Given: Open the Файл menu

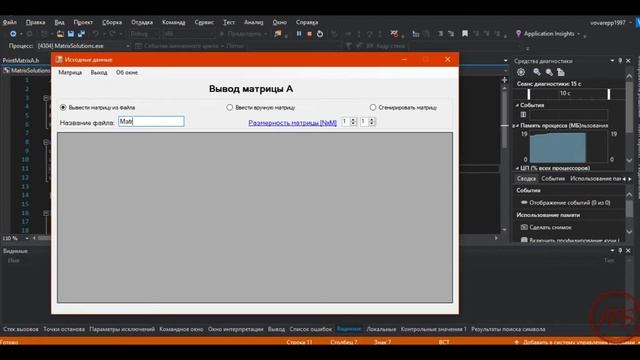Looking at the screenshot, I should (10, 22).
